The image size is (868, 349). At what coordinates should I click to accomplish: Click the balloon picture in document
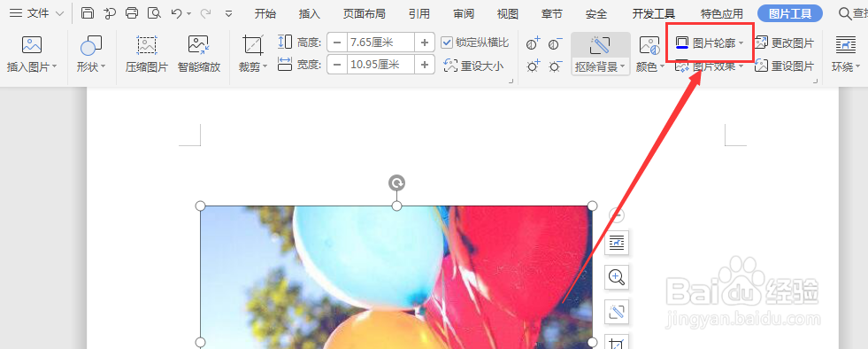(396, 277)
